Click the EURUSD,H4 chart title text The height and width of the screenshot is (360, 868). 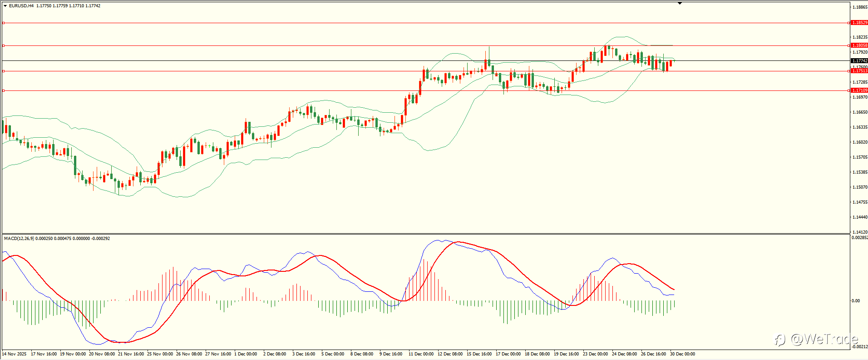[21, 6]
